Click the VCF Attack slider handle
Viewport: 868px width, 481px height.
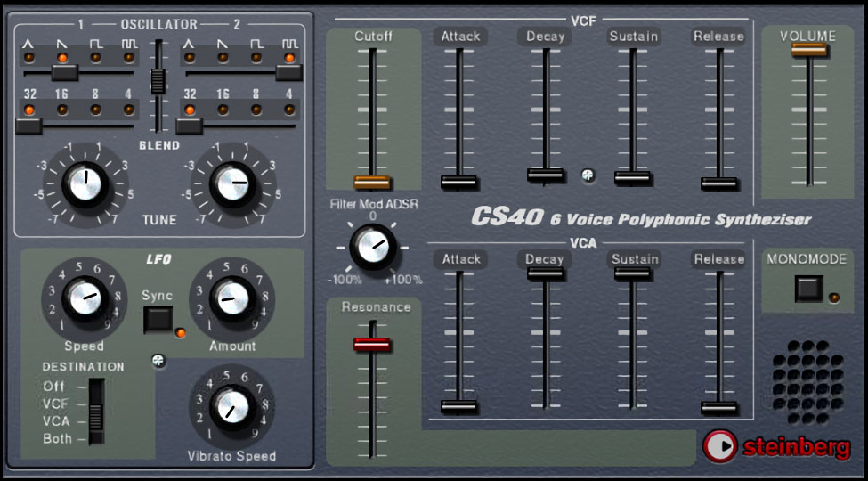click(458, 183)
